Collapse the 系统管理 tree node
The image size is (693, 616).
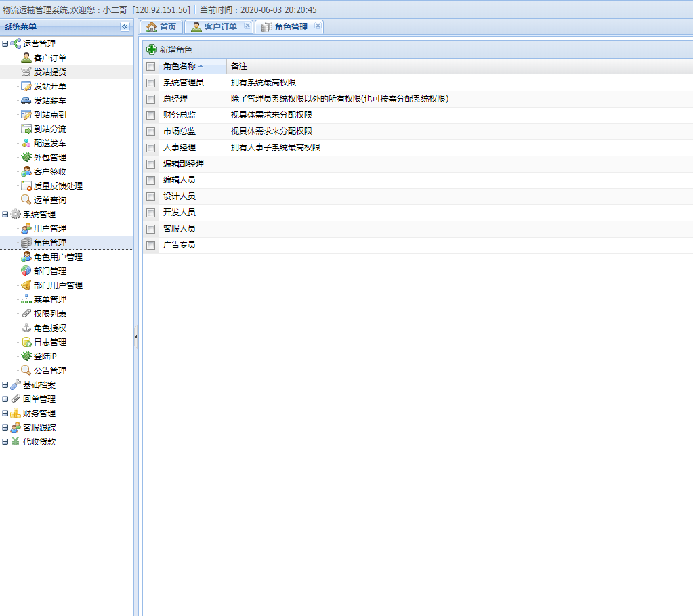click(x=5, y=214)
